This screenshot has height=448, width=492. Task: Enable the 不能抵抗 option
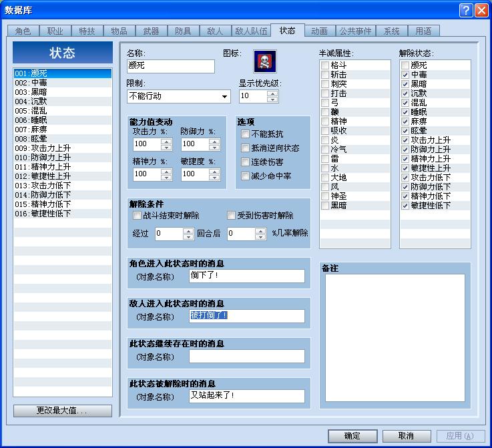[245, 134]
